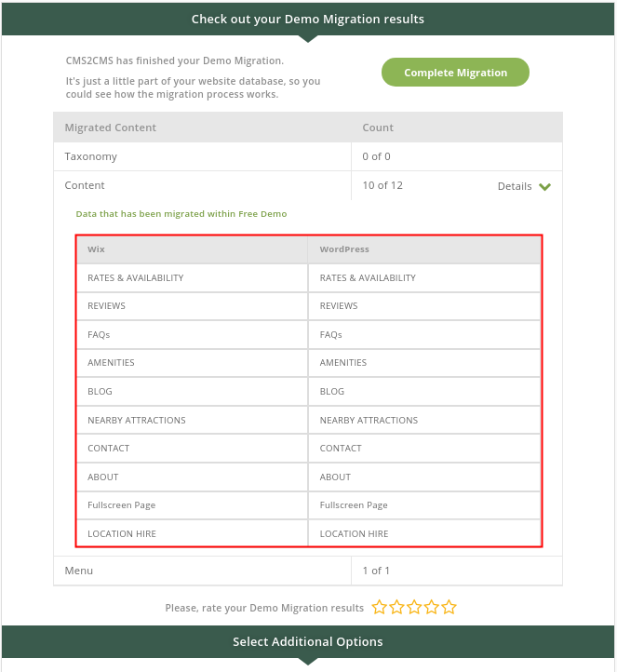Select the Wix FAQs entry

99,334
